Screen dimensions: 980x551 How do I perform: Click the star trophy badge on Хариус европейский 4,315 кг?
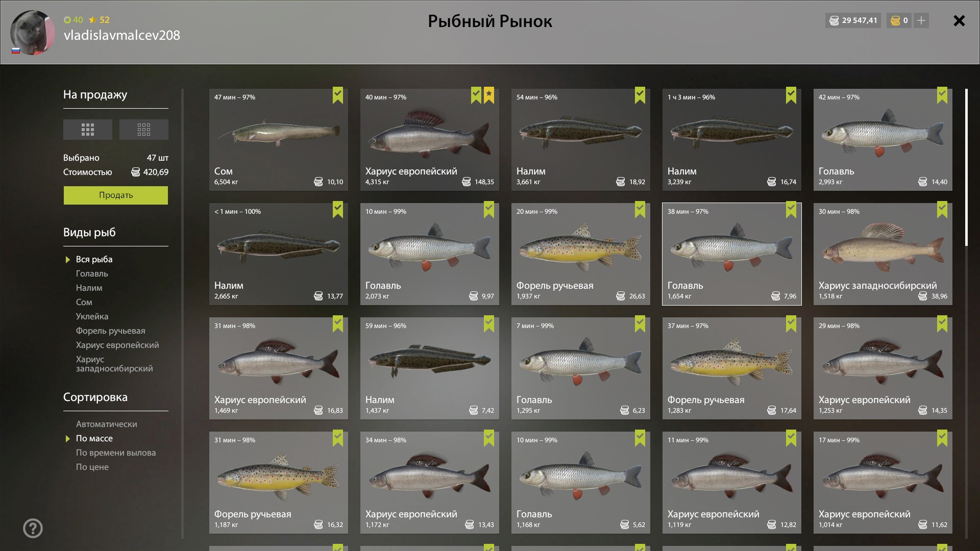point(489,95)
